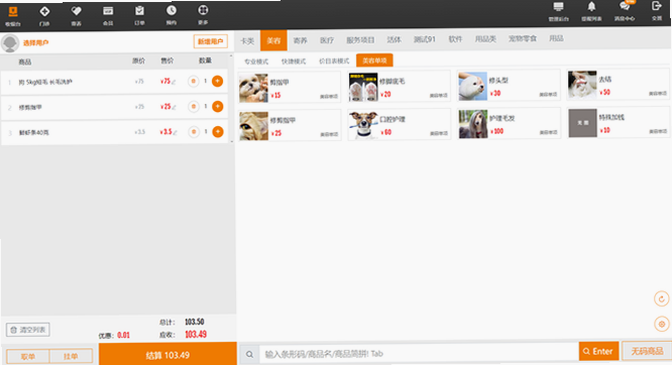Switch to the 卡类 category tab
Image resolution: width=672 pixels, height=365 pixels.
(x=247, y=41)
